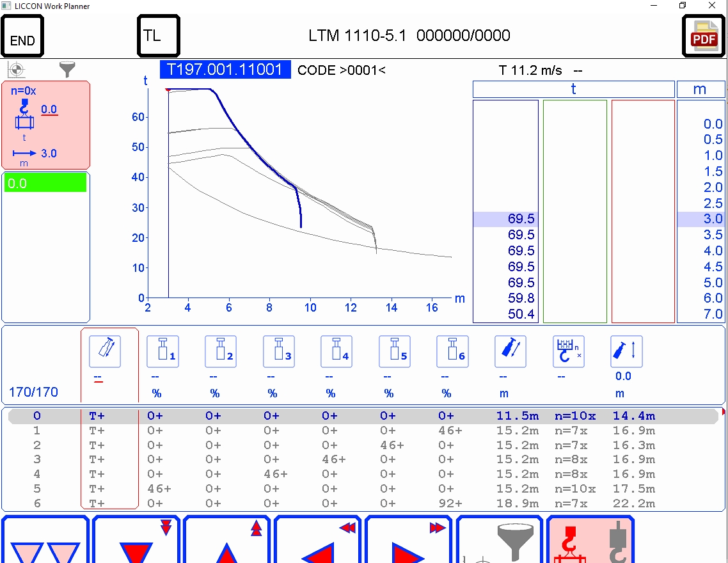Select row 2 with 16.3m height
This screenshot has width=728, height=563.
[x=363, y=445]
